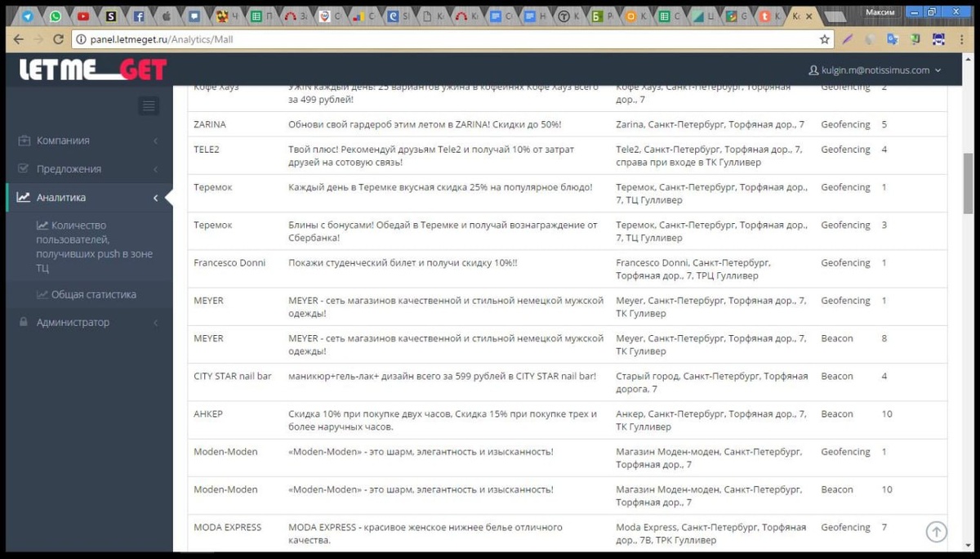
Task: Click the 'Обнови свой гардероб' ZARINA offer text
Action: (425, 124)
